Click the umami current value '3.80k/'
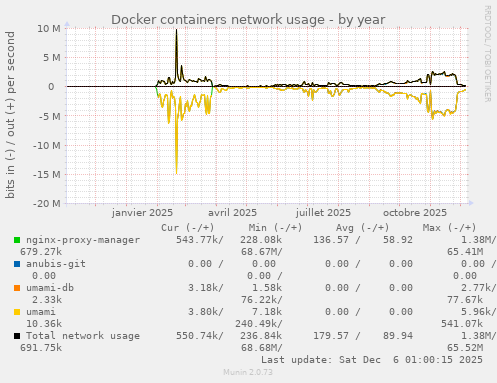 (x=206, y=312)
